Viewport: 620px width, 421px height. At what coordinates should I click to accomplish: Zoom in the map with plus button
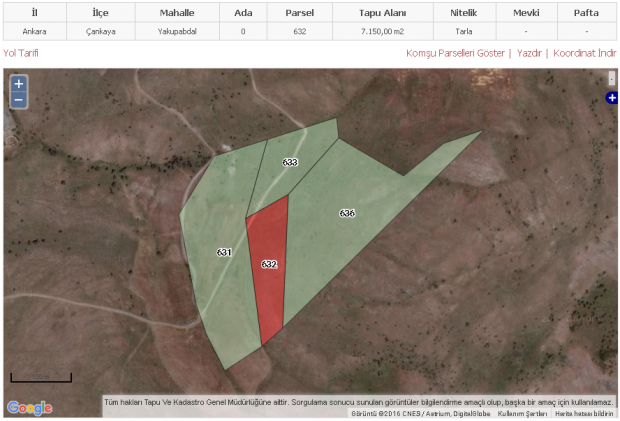(x=18, y=84)
